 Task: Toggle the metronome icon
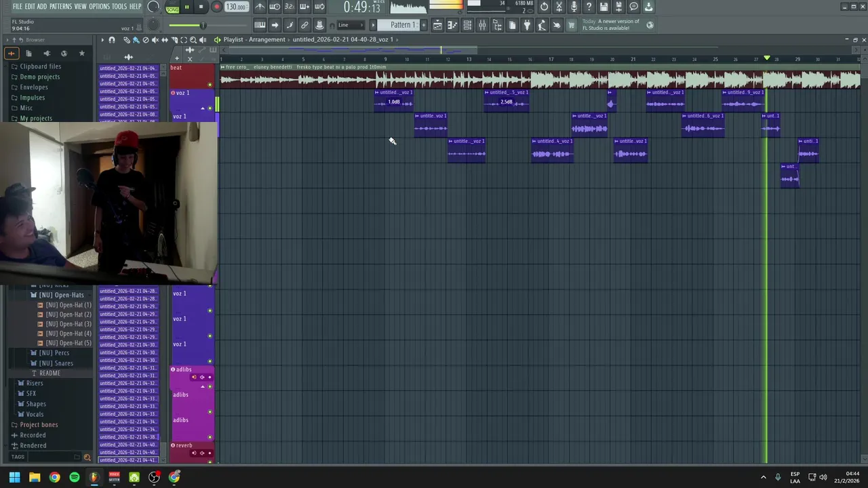pos(260,7)
